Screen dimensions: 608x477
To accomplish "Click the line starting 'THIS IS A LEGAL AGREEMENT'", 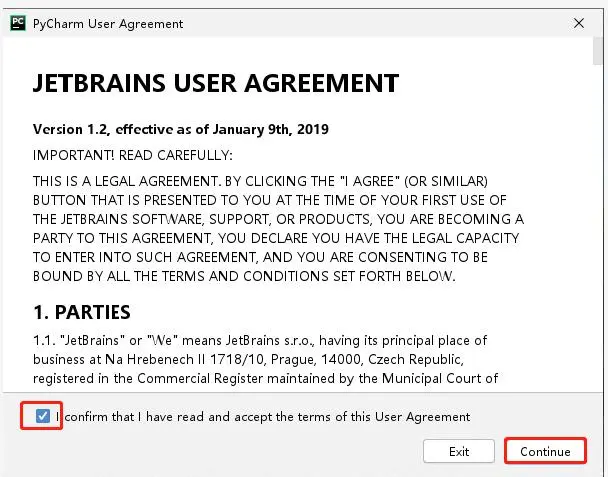I will click(x=260, y=181).
